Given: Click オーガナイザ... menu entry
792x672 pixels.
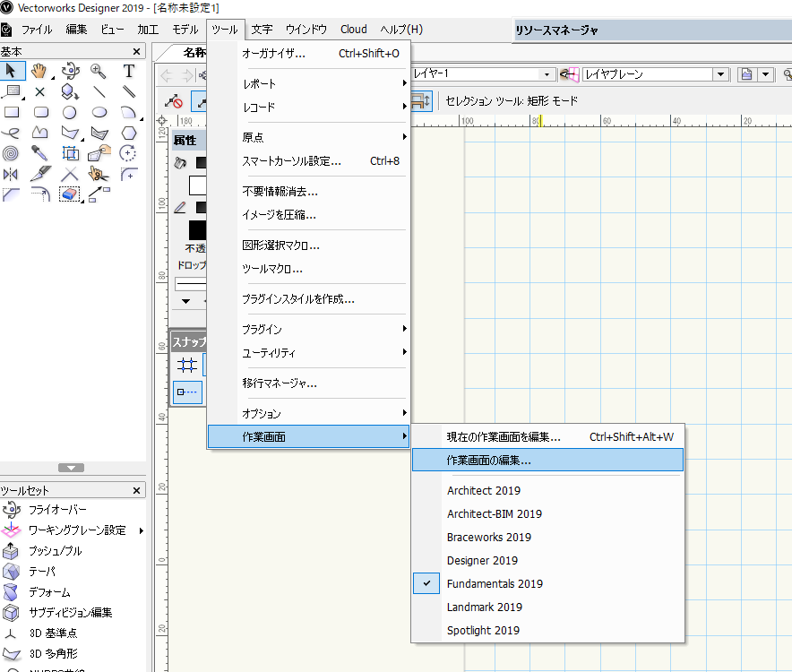Looking at the screenshot, I should pos(308,54).
